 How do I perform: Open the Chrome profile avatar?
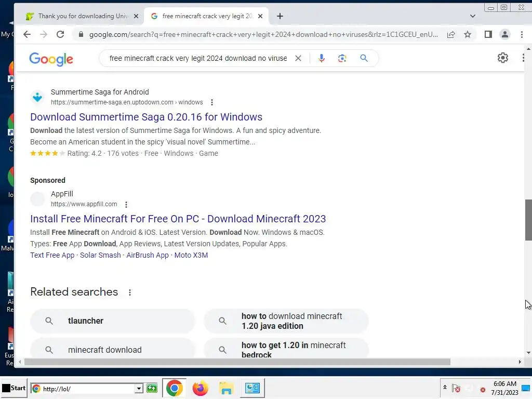click(x=505, y=34)
